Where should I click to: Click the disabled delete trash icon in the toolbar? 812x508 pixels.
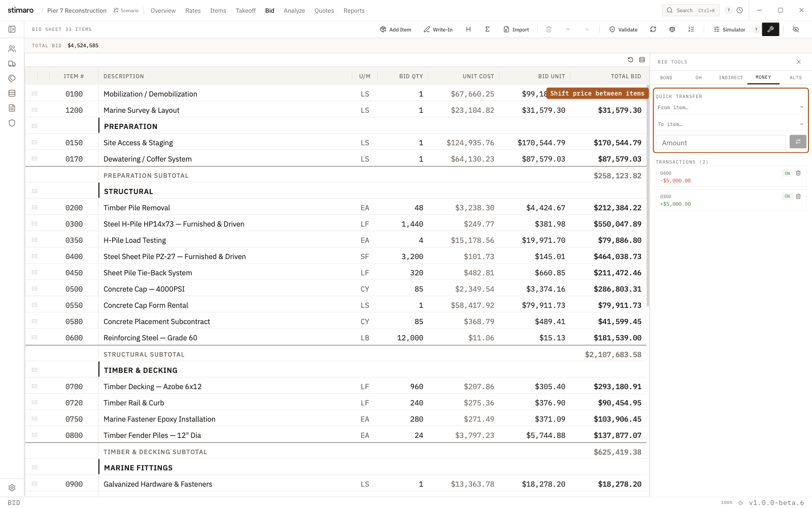point(549,29)
